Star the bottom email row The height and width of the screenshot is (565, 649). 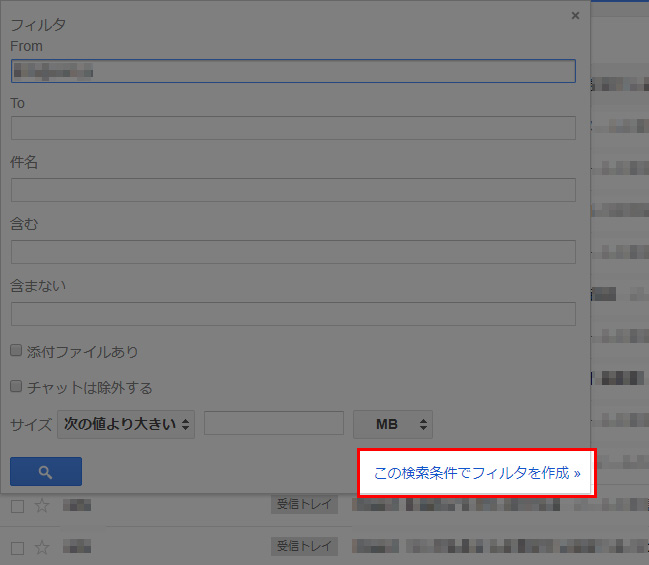click(x=42, y=547)
